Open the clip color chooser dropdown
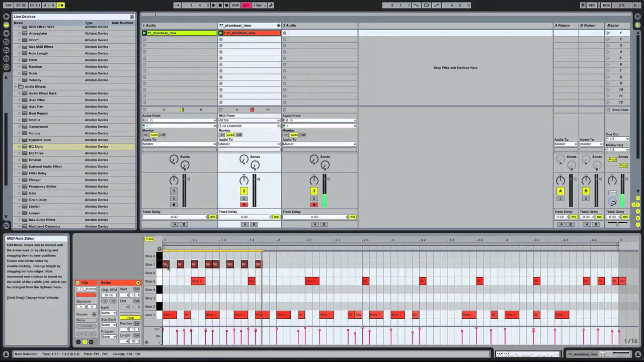The height and width of the screenshot is (362, 644). coord(87,295)
